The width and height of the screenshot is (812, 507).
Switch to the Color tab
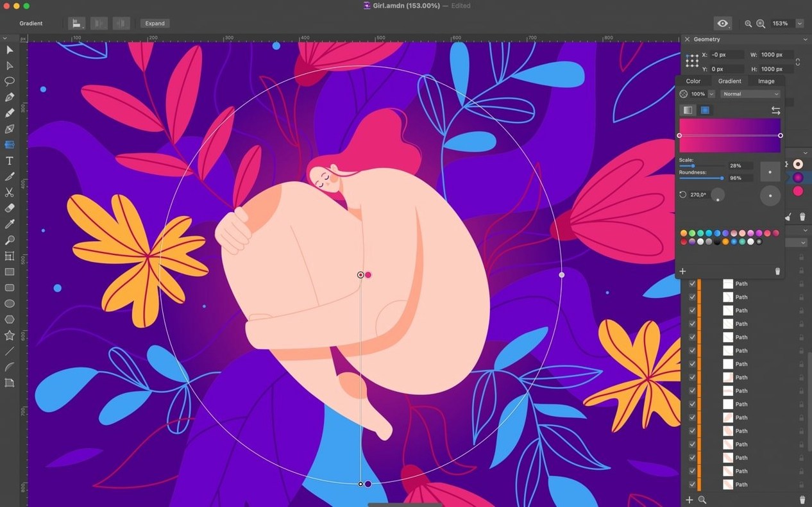tap(693, 81)
